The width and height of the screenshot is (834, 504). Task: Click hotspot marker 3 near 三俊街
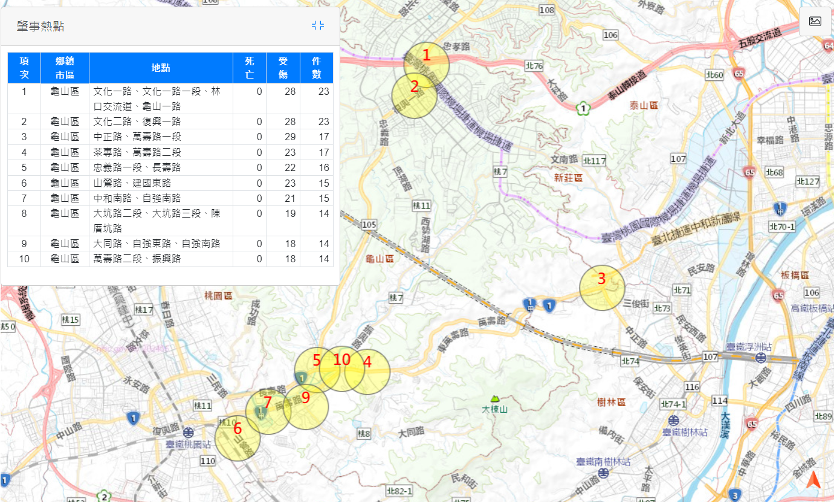[x=602, y=288]
